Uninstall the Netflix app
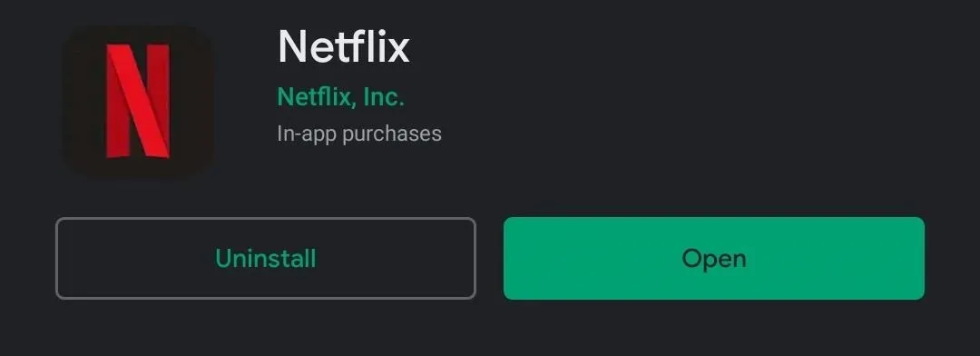Image resolution: width=980 pixels, height=356 pixels. tap(266, 259)
